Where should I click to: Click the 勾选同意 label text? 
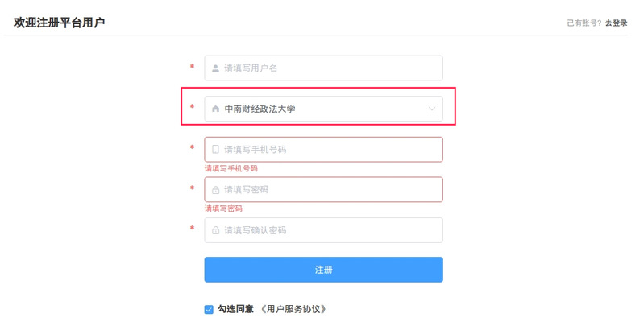235,309
